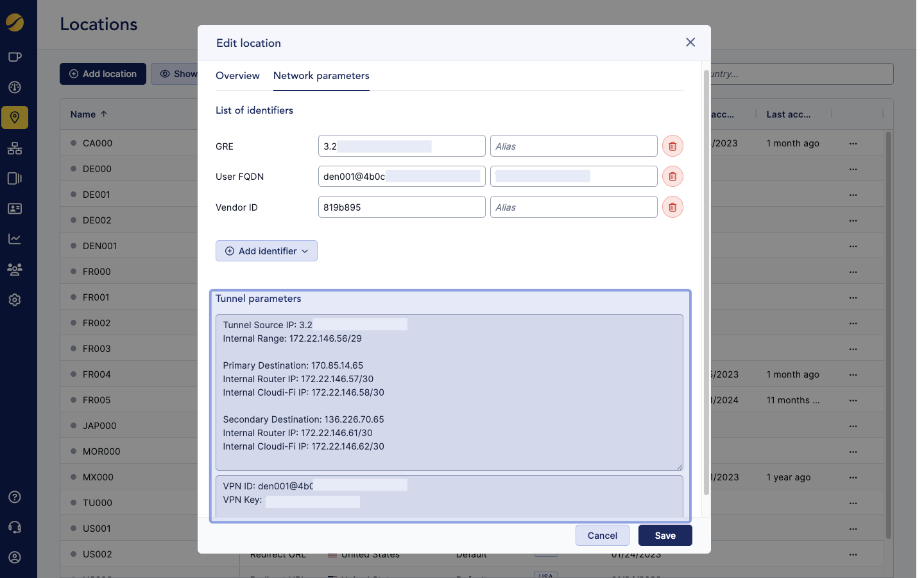Open the MX000 row actions menu
Image resolution: width=924 pixels, height=578 pixels.
click(853, 477)
